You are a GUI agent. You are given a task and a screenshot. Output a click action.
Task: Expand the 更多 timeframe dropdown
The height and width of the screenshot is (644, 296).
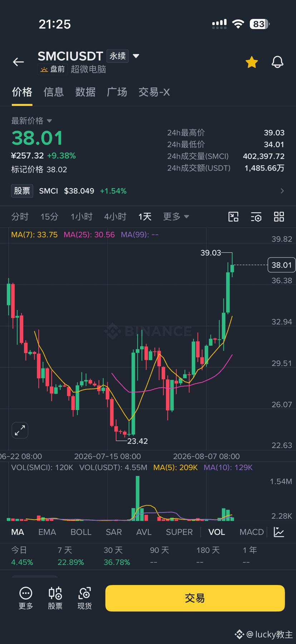(176, 217)
